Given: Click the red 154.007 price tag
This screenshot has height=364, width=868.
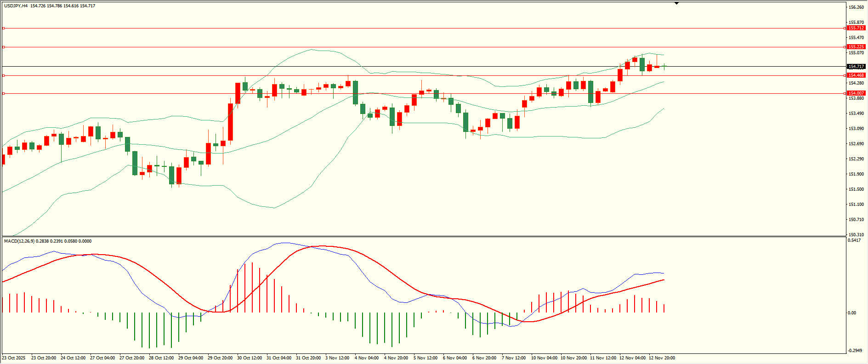Looking at the screenshot, I should (856, 93).
